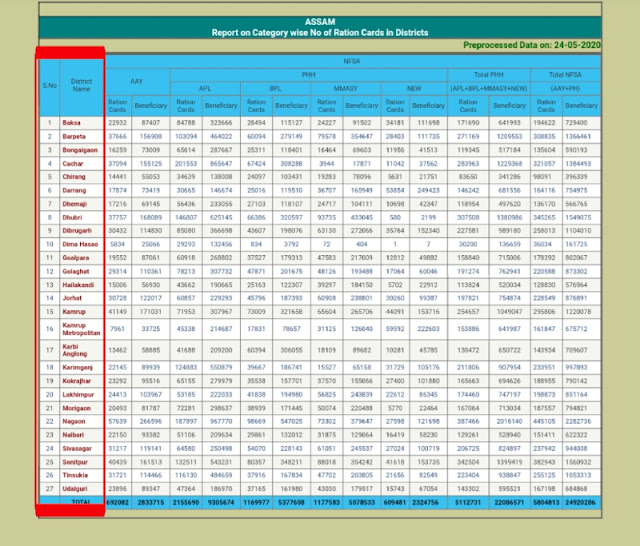Viewport: 640px width, 546px height.
Task: Click the (APL+BPL+MMASY+NEW) sub-header
Action: point(489,89)
